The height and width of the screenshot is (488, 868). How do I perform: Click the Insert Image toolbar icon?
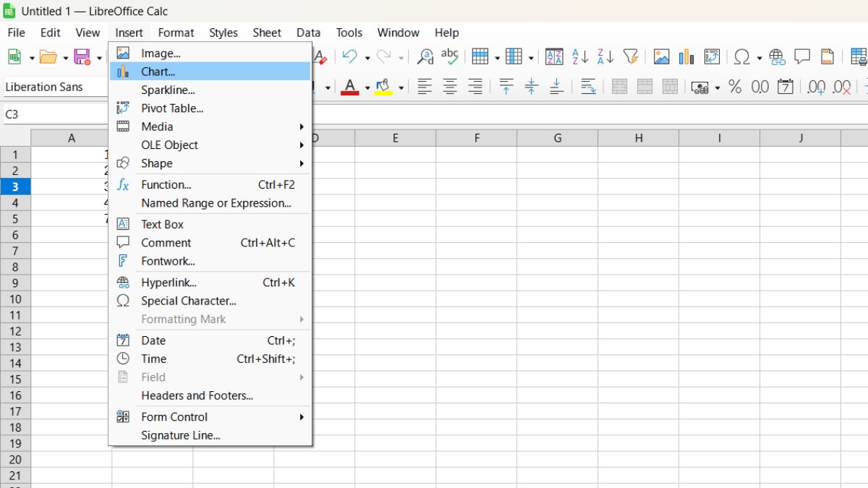tap(661, 56)
